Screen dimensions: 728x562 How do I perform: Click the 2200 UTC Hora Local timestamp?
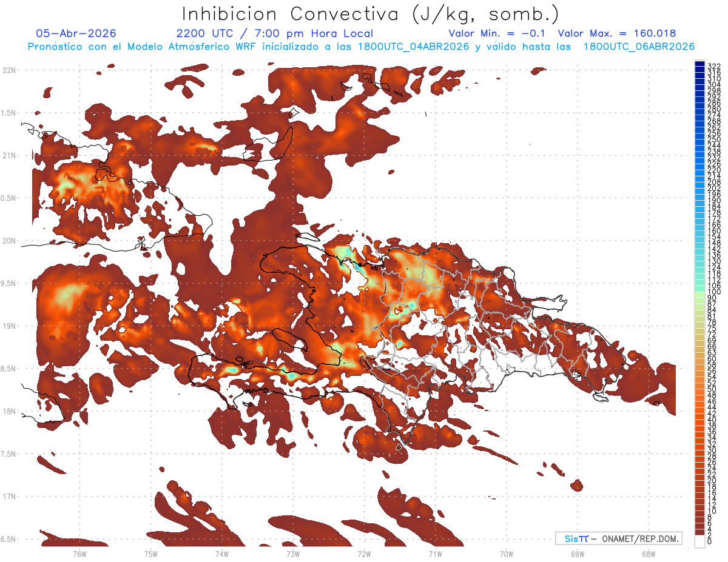tap(275, 34)
